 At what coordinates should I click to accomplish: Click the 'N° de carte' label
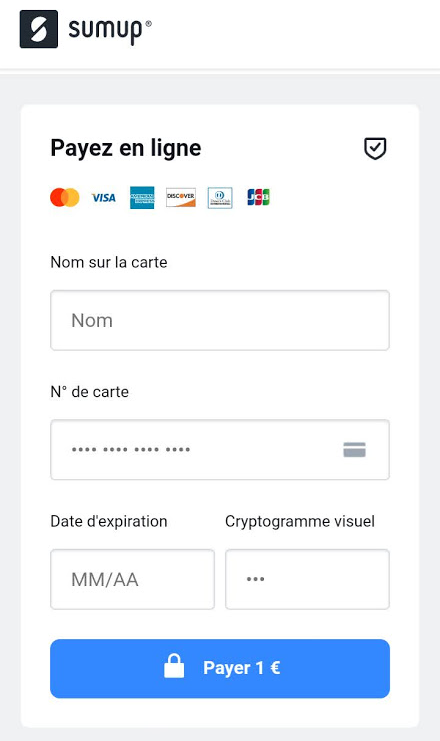click(x=90, y=392)
